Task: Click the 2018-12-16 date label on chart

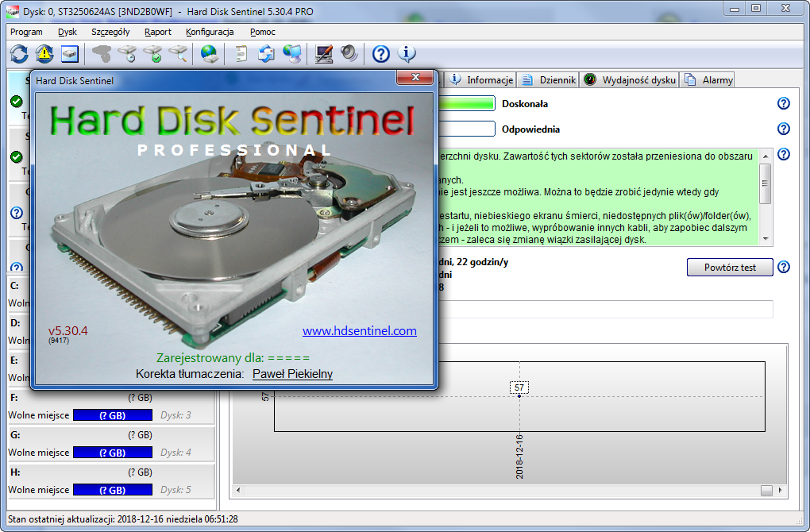Action: point(519,457)
